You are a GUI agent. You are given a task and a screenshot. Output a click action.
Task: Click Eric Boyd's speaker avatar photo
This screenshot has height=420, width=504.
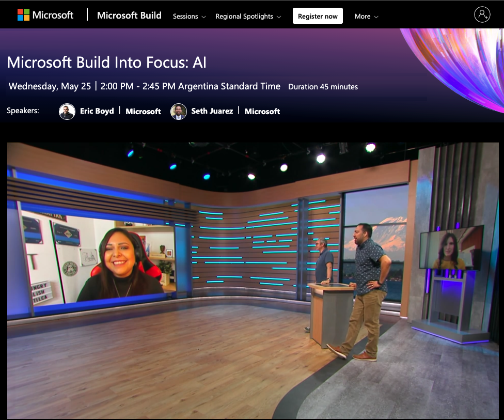pos(67,111)
